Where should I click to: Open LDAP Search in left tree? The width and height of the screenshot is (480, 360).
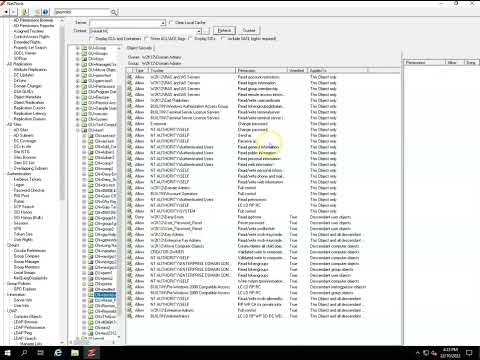pyautogui.click(x=25, y=338)
